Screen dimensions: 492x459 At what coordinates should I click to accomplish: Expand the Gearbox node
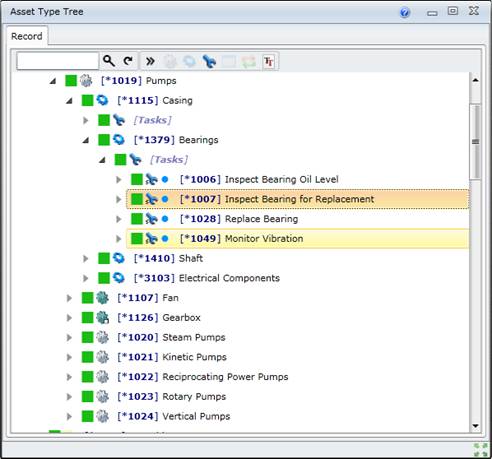point(69,318)
